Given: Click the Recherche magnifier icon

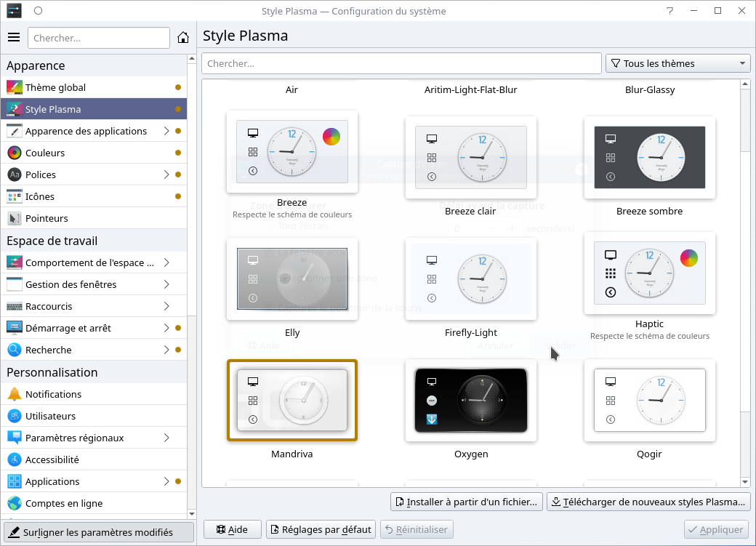Looking at the screenshot, I should pyautogui.click(x=15, y=350).
